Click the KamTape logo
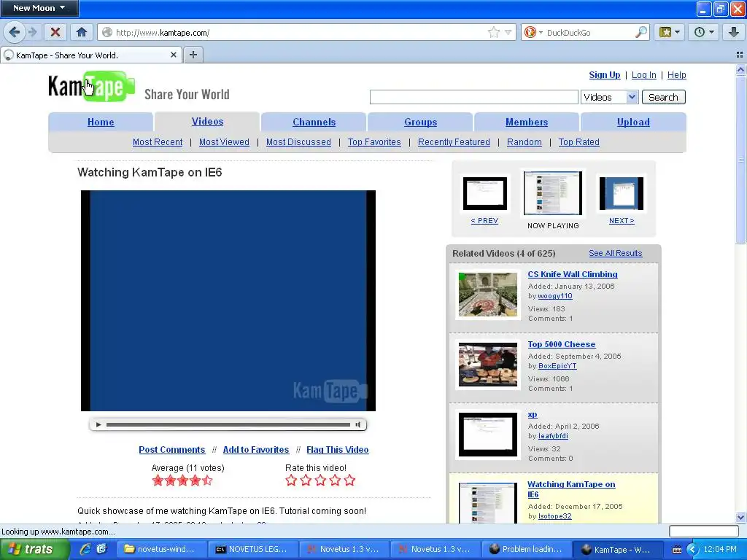The image size is (747, 560). click(91, 86)
